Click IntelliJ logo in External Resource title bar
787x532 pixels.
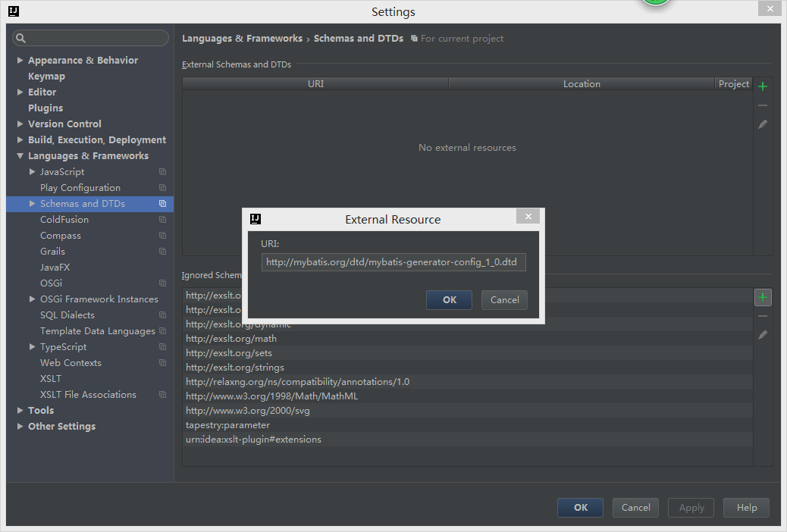[256, 219]
